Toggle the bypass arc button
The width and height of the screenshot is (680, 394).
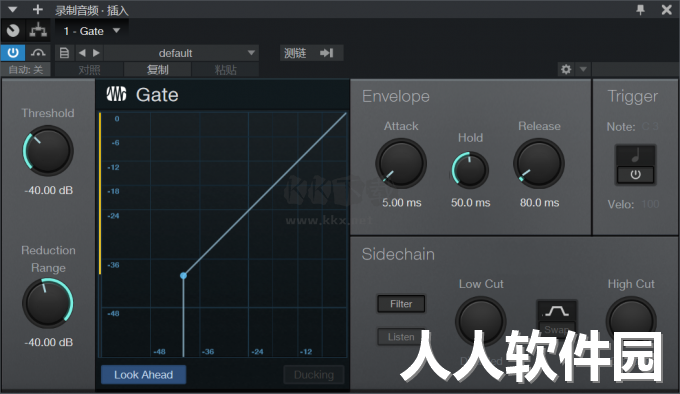(x=38, y=53)
